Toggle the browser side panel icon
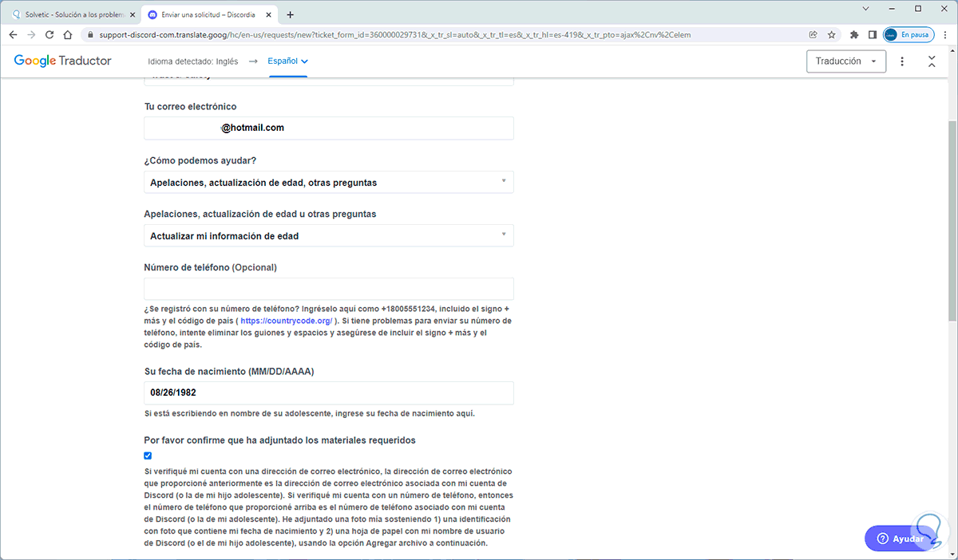 point(873,35)
